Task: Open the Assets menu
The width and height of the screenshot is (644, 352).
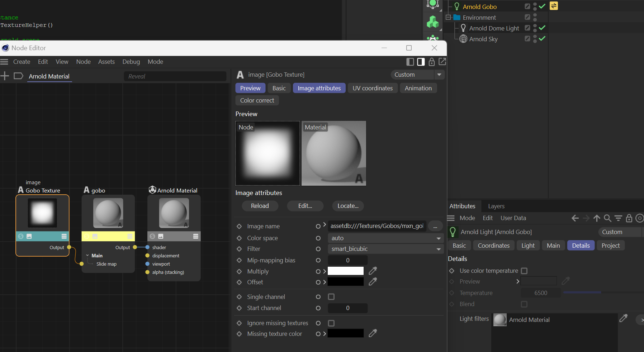Action: pos(106,62)
